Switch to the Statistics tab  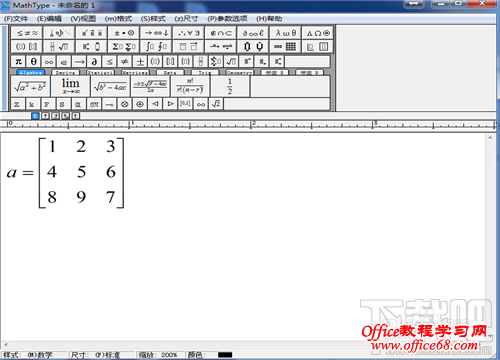click(x=101, y=72)
